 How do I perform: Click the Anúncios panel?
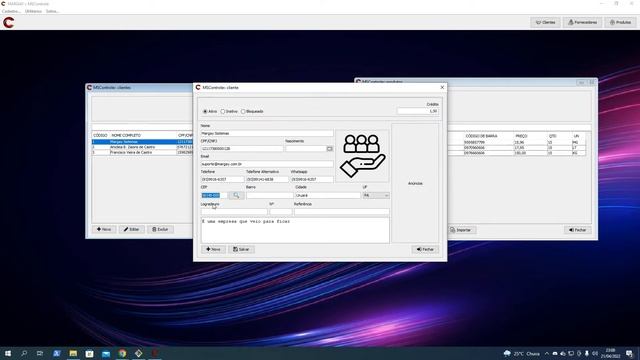click(415, 183)
